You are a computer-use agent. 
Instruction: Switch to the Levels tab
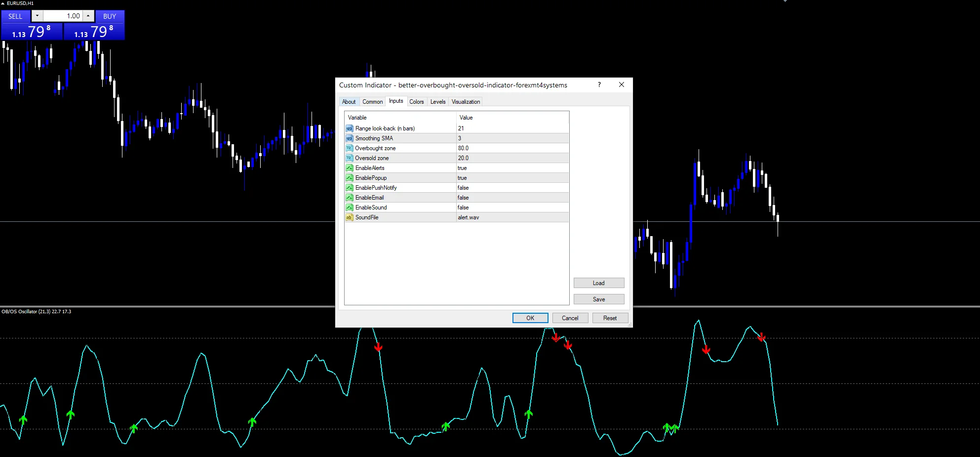tap(438, 102)
